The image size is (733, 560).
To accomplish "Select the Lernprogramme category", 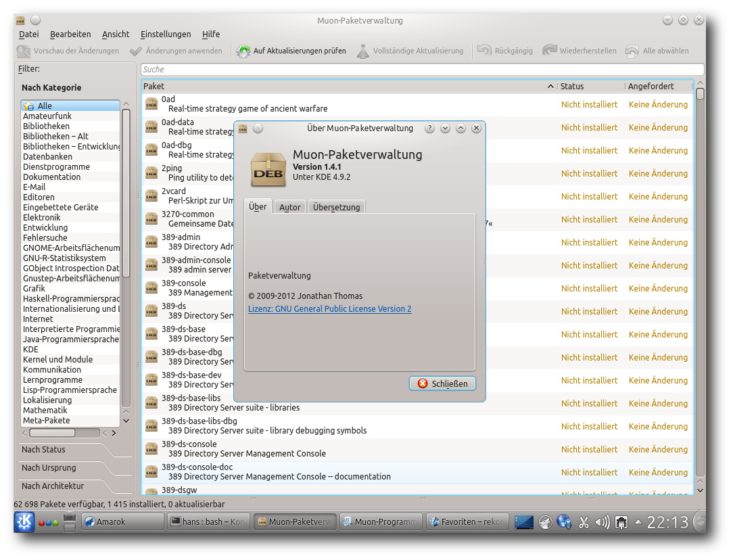I will (x=70, y=379).
